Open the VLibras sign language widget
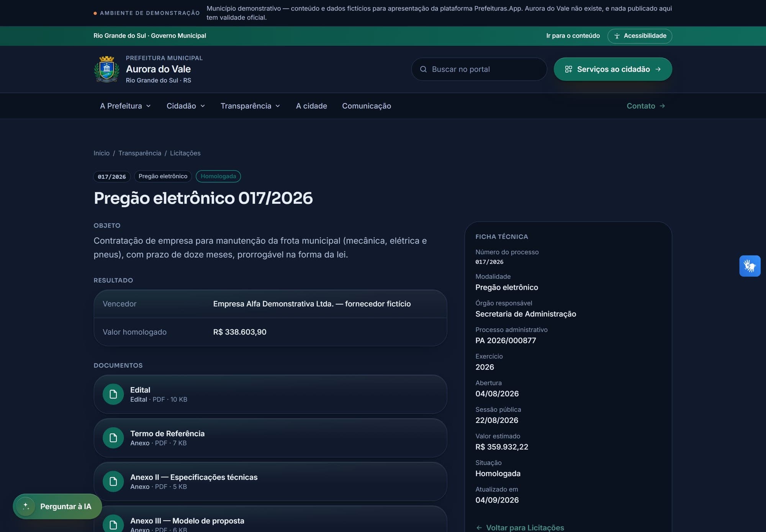 [x=750, y=266]
